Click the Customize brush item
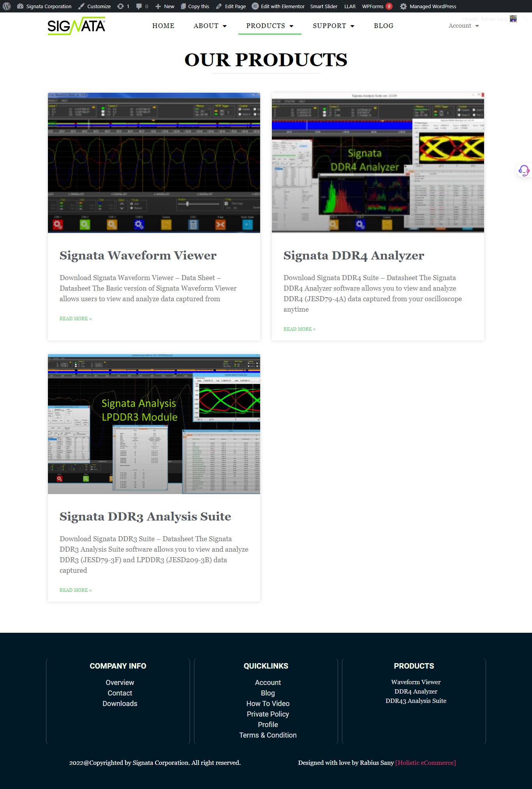Viewport: 532px width, 789px height. tap(94, 6)
